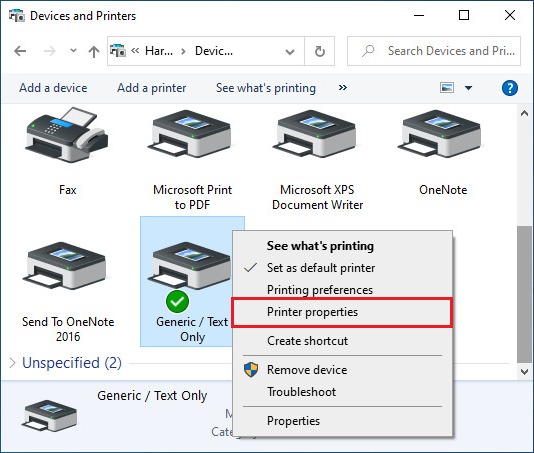Open the address bar history dropdown
The image size is (534, 453).
(290, 52)
